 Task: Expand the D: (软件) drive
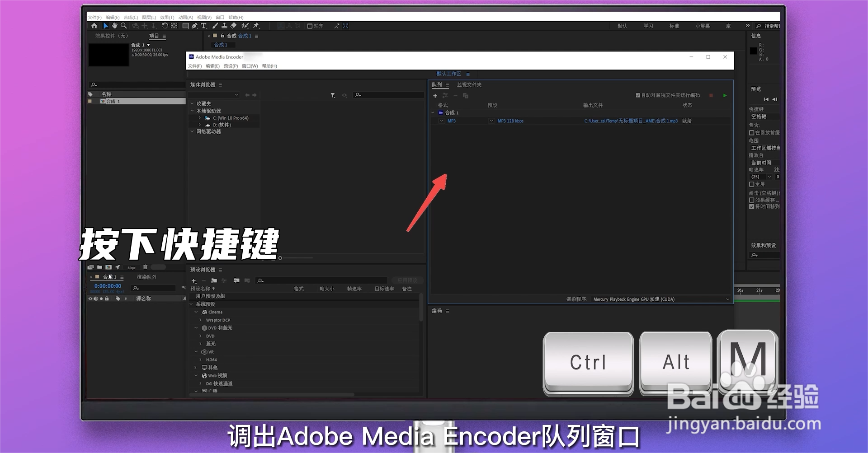tap(200, 125)
